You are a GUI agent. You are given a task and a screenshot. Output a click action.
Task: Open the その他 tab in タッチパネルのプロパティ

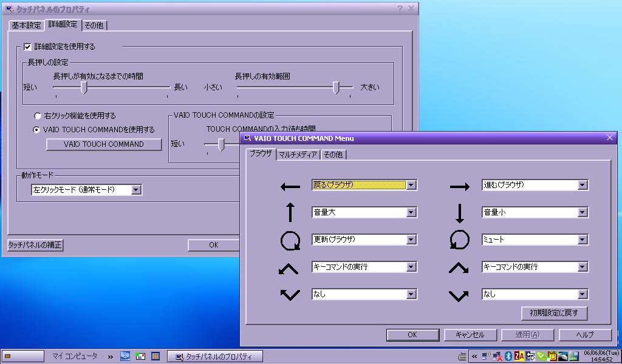coord(94,25)
